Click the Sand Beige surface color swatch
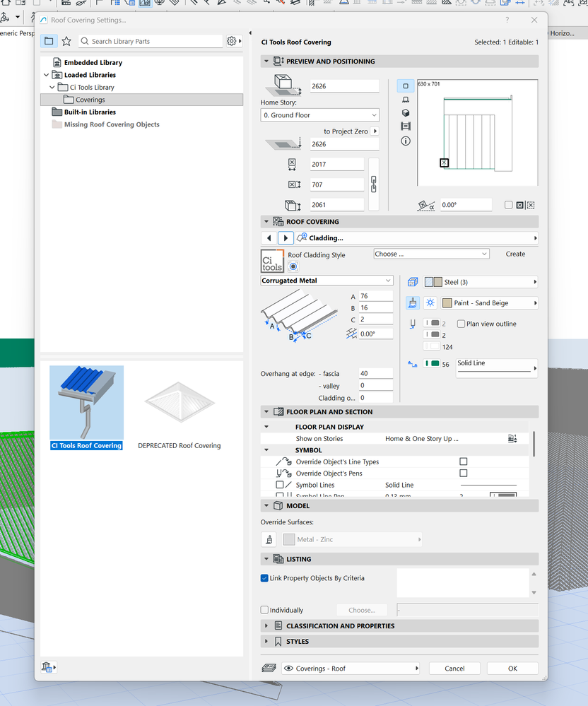This screenshot has height=706, width=588. tap(447, 303)
